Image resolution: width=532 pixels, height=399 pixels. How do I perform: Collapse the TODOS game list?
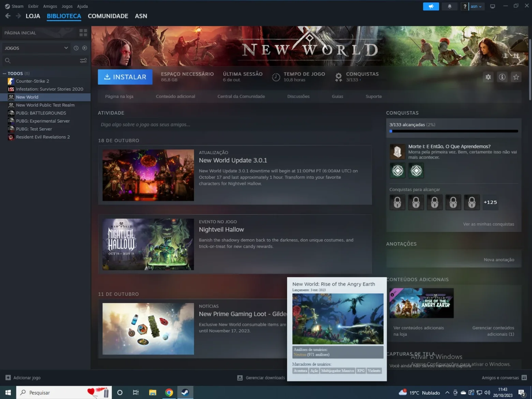pos(4,73)
